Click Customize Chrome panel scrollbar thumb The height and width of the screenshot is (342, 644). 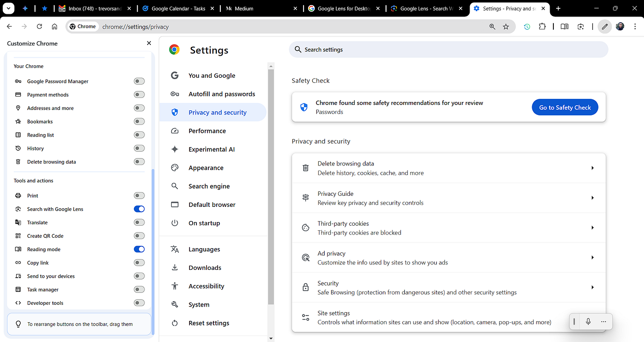153,251
